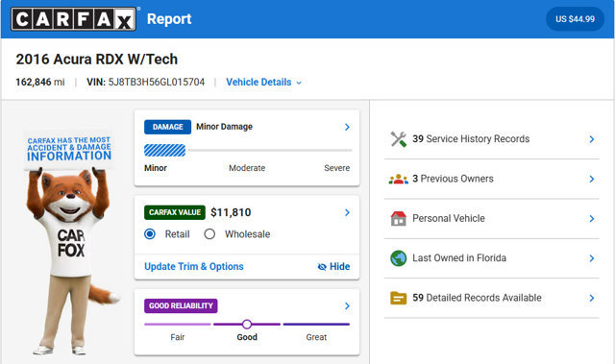Click the Personal Vehicle house icon
615x364 pixels.
coord(398,218)
